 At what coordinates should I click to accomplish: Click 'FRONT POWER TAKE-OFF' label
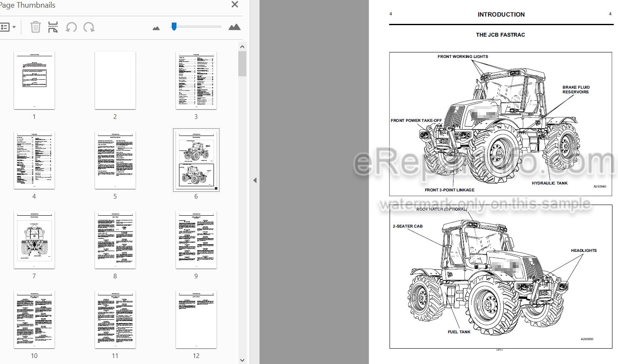pos(416,121)
